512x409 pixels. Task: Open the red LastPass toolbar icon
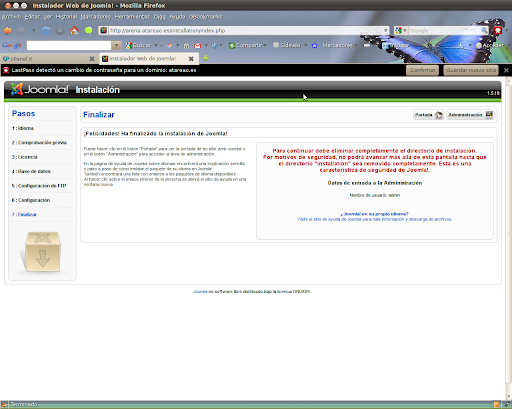pyautogui.click(x=498, y=31)
